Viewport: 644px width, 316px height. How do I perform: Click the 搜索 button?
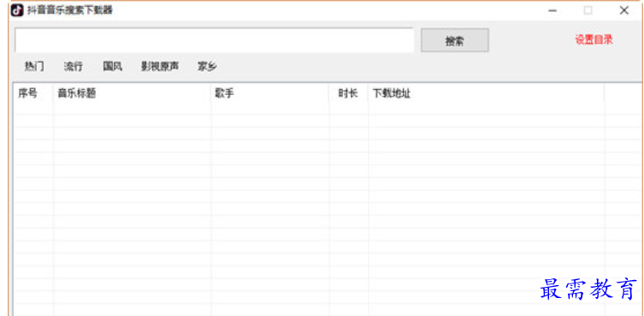[x=455, y=40]
